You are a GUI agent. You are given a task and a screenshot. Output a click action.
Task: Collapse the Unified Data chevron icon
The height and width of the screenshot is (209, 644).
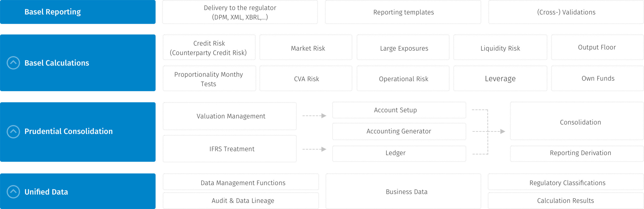(x=13, y=192)
